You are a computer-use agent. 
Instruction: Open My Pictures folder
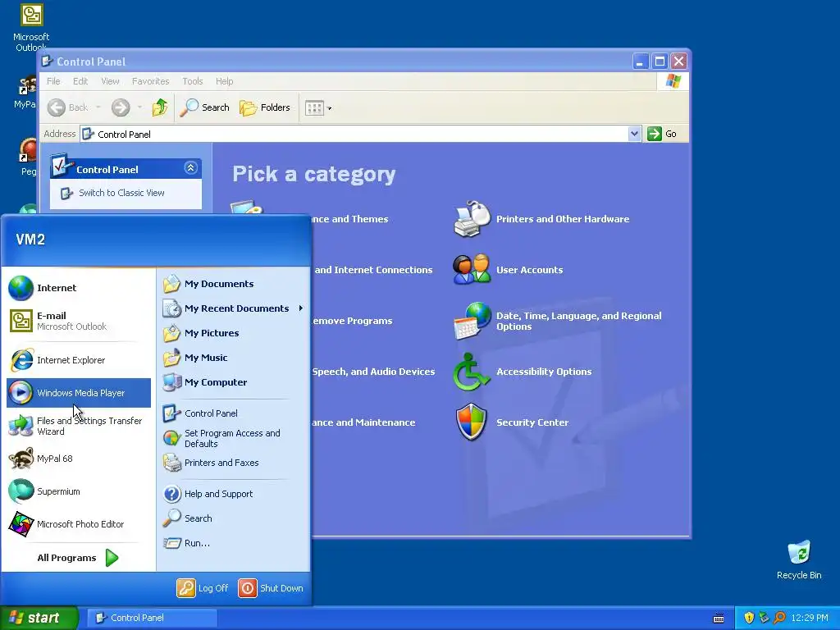[x=233, y=333]
